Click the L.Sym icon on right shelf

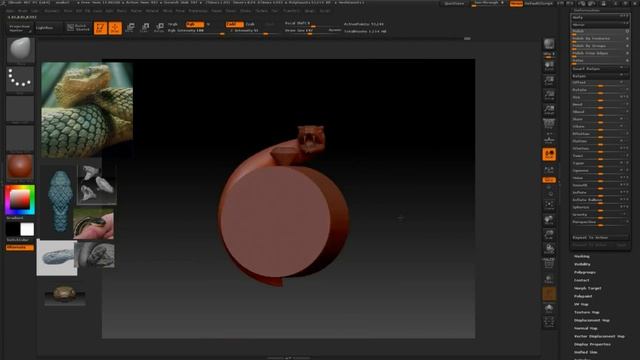[549, 169]
